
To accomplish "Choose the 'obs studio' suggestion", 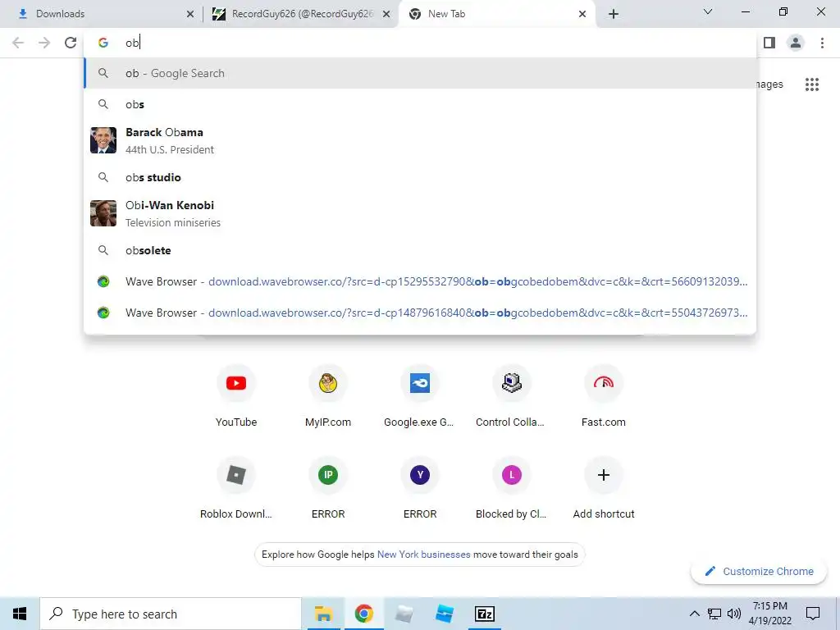I will 420,177.
